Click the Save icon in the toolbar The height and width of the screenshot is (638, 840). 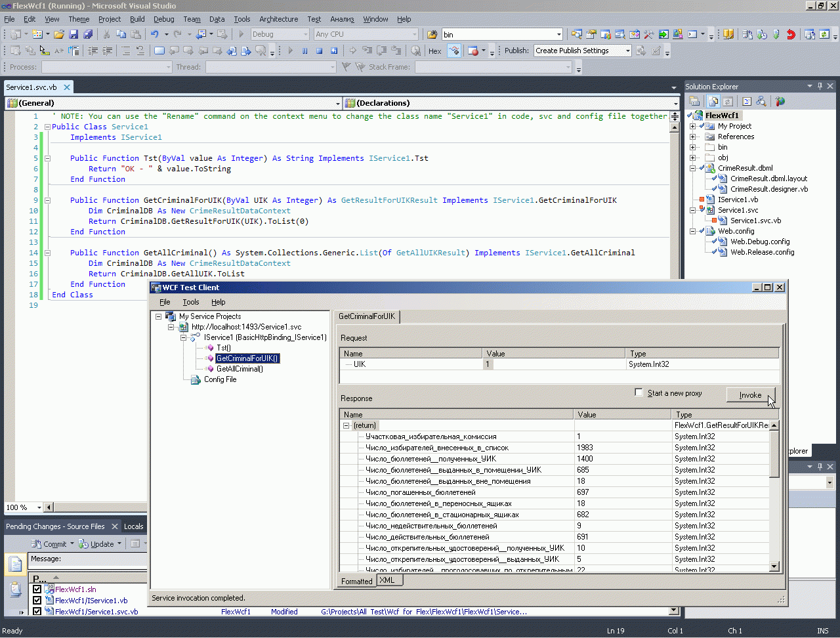coord(73,34)
